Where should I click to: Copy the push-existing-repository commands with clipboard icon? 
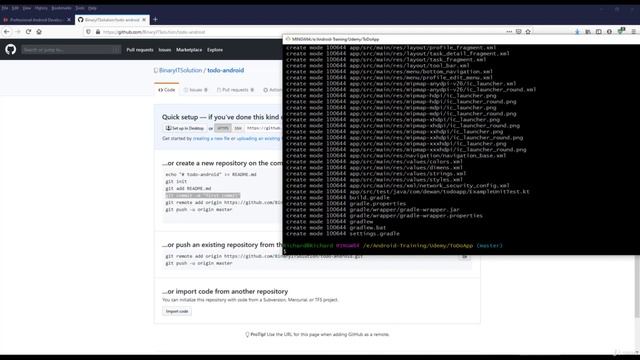[464, 257]
